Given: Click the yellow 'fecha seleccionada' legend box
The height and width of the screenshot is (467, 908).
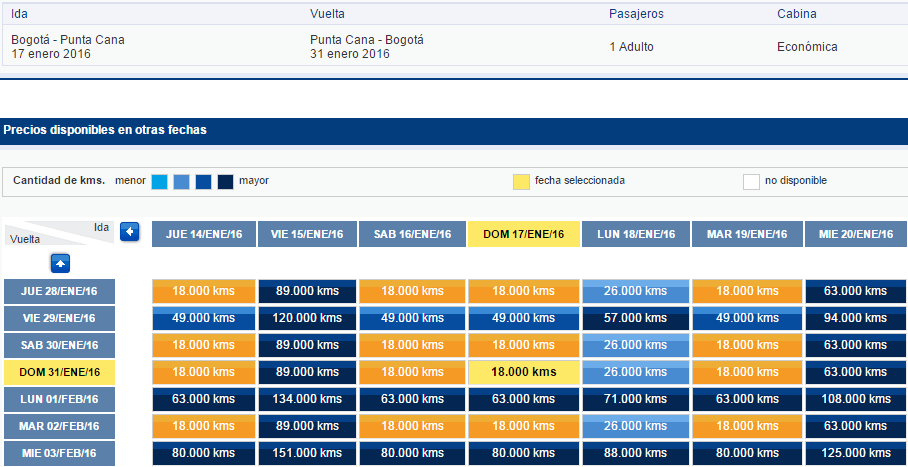Looking at the screenshot, I should (x=521, y=182).
